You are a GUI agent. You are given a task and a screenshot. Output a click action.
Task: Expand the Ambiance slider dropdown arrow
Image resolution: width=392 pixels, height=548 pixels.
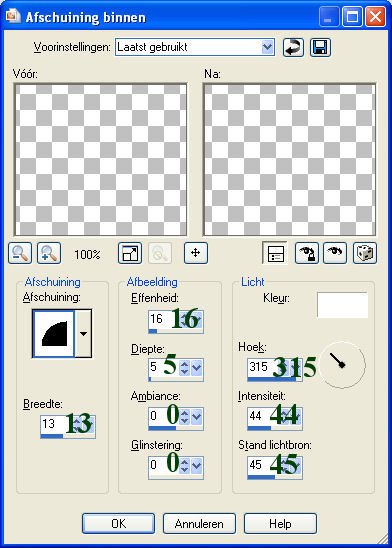click(197, 417)
